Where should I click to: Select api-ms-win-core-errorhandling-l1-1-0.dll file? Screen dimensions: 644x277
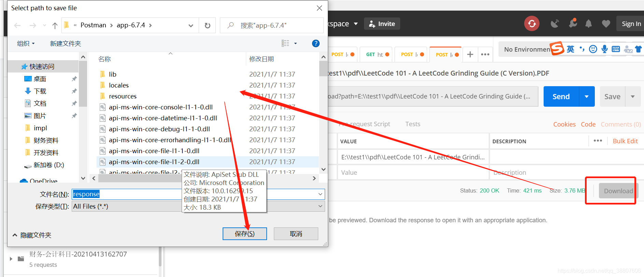pyautogui.click(x=170, y=140)
